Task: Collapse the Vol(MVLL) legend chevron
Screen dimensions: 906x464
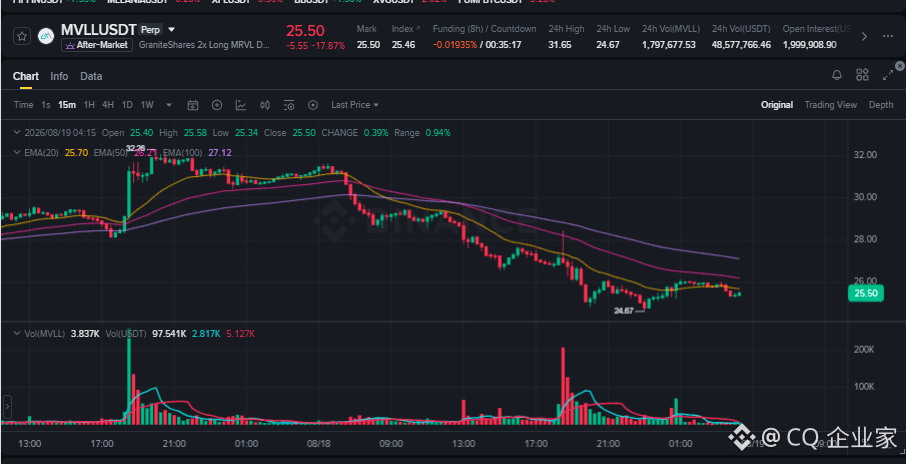Action: pyautogui.click(x=17, y=333)
